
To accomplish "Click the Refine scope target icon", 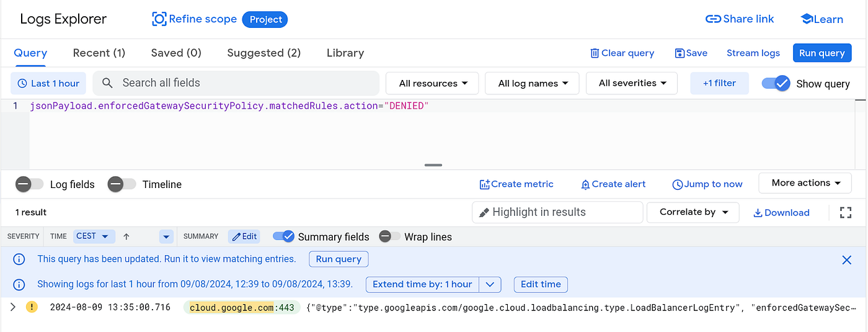I will 159,19.
